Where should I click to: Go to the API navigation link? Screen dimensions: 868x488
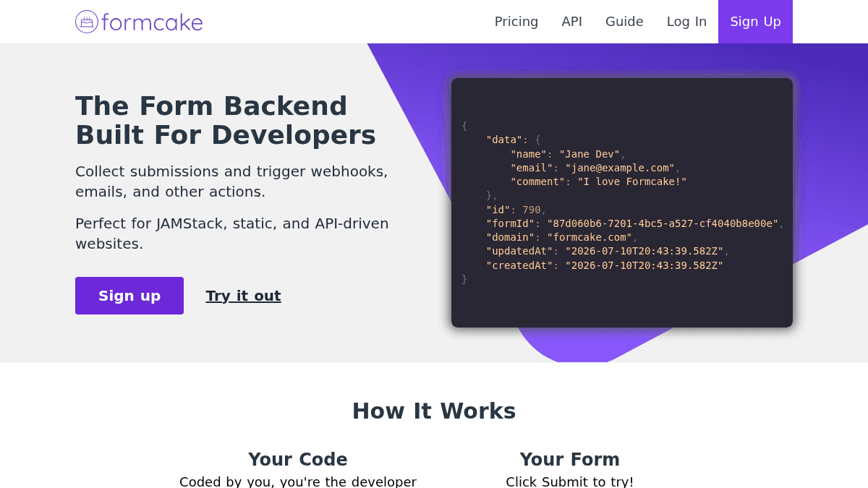(572, 22)
